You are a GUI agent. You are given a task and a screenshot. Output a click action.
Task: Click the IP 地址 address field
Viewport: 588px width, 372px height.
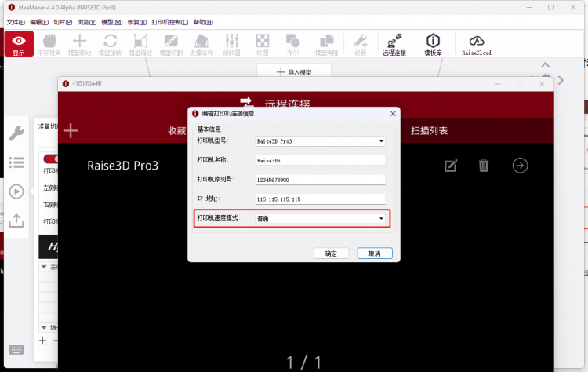[320, 199]
